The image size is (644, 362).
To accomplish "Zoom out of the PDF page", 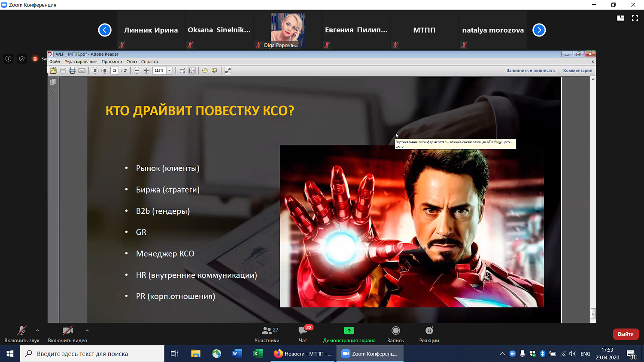I will [x=137, y=70].
